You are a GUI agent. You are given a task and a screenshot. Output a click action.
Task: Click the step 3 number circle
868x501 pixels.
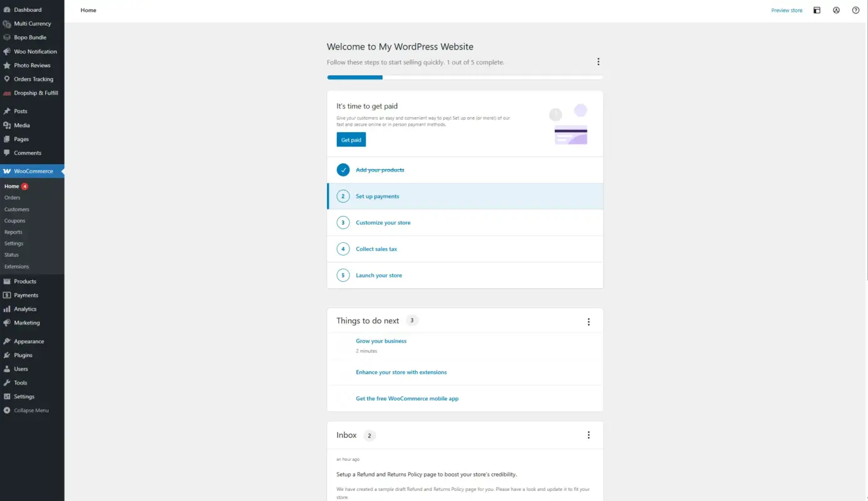343,222
